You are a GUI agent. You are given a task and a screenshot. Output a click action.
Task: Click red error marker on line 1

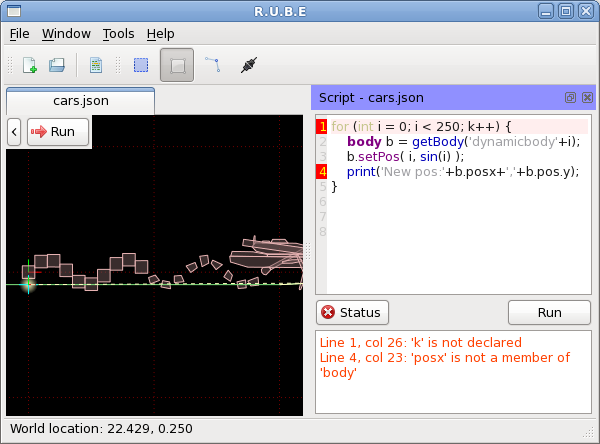322,126
